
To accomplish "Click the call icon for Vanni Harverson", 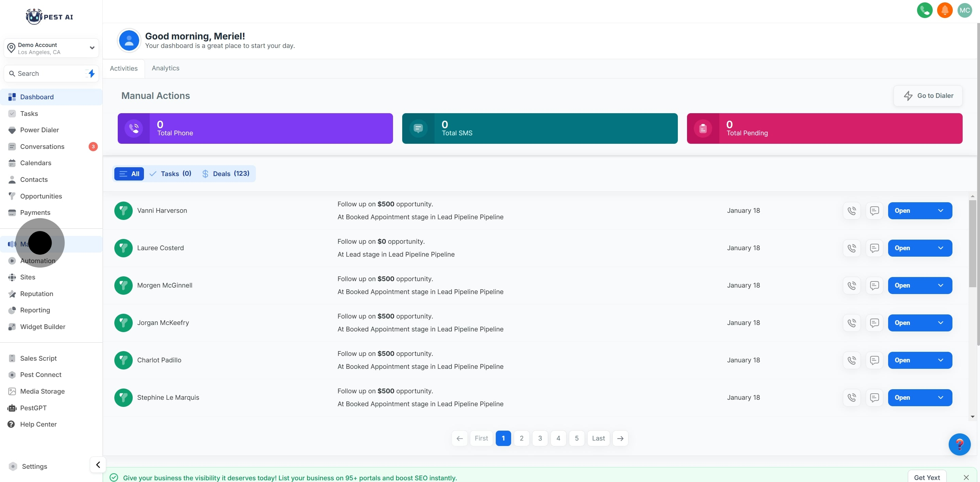I will [851, 211].
